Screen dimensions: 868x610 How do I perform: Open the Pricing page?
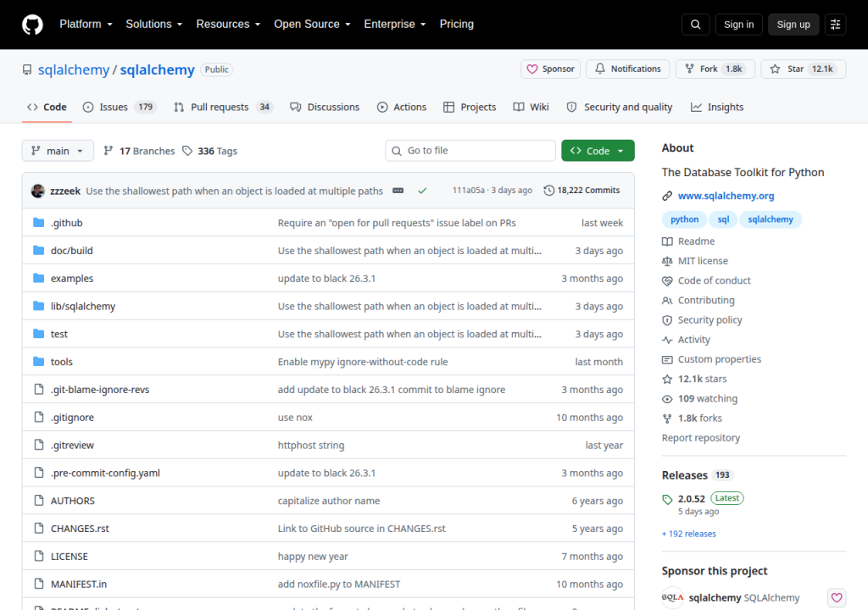pos(457,25)
